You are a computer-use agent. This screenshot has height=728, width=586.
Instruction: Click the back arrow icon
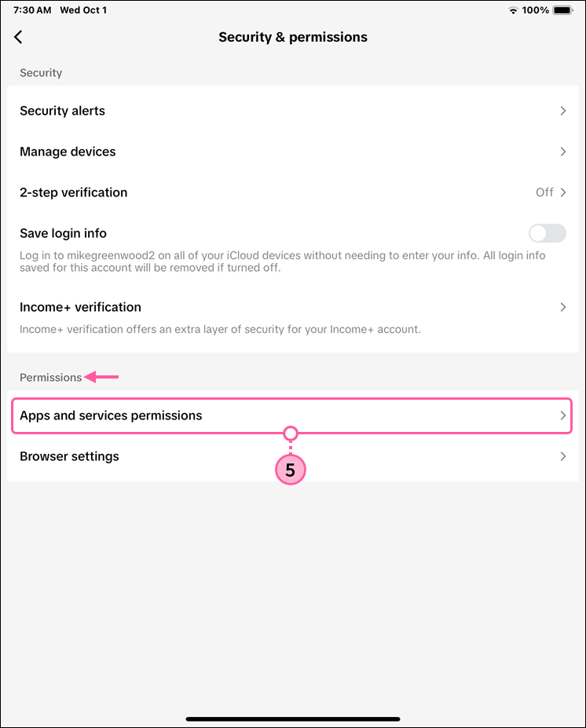point(17,37)
